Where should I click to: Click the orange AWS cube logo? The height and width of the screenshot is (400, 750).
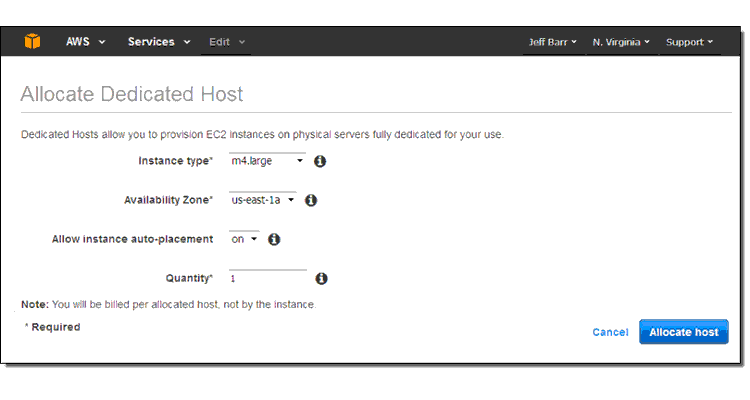pyautogui.click(x=33, y=42)
